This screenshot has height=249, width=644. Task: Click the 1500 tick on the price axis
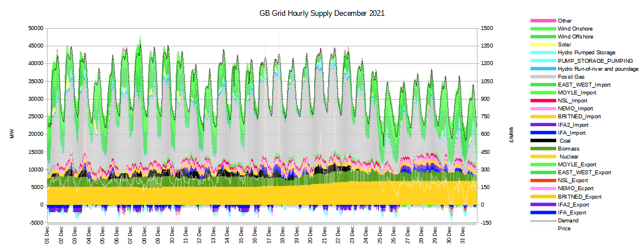pos(488,28)
